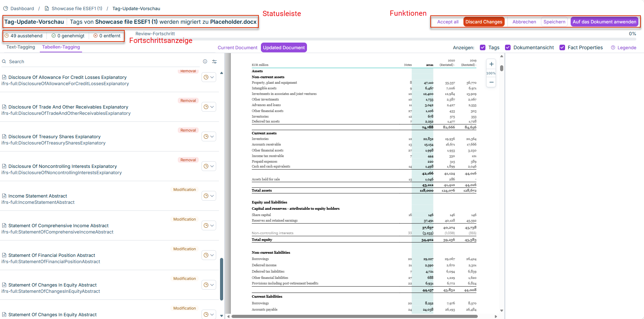Open the Legende link
Viewport: 644px width, 319px height.
coord(624,47)
